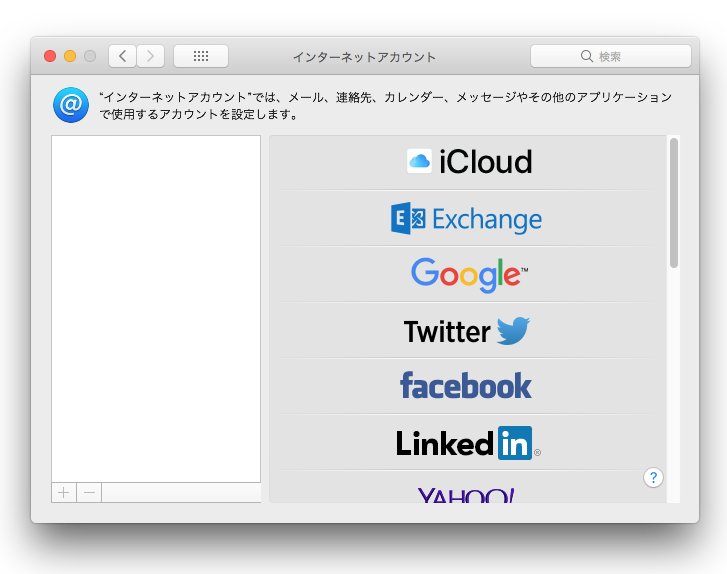Click the インターネットアカウント window title
This screenshot has width=727, height=574.
pyautogui.click(x=364, y=57)
